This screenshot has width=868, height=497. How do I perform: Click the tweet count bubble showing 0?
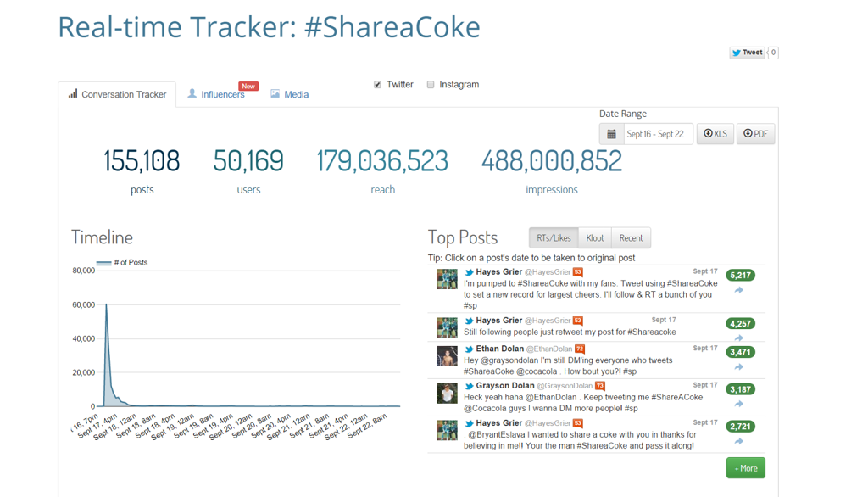[x=773, y=53]
